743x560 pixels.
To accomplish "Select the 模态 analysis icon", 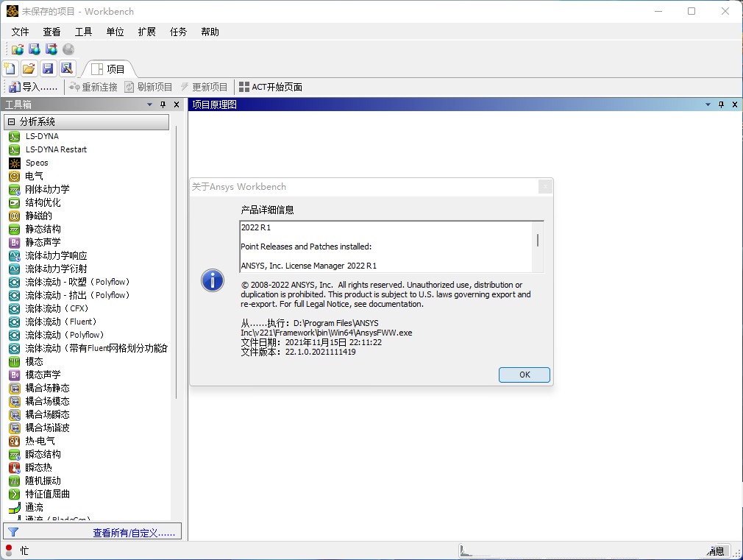I will tap(14, 362).
